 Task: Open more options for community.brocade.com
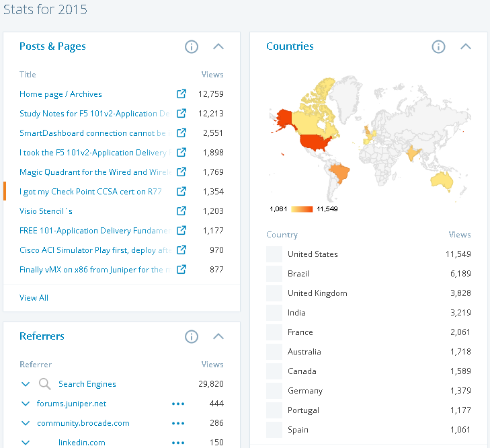point(178,423)
